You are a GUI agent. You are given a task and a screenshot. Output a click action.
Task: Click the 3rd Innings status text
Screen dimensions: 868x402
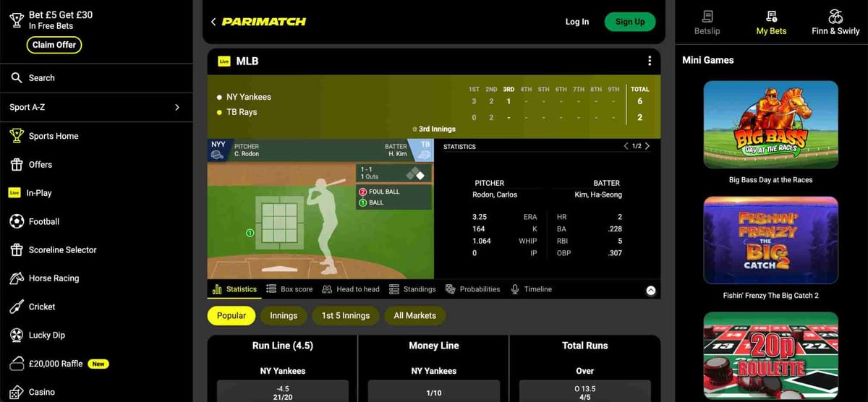437,129
